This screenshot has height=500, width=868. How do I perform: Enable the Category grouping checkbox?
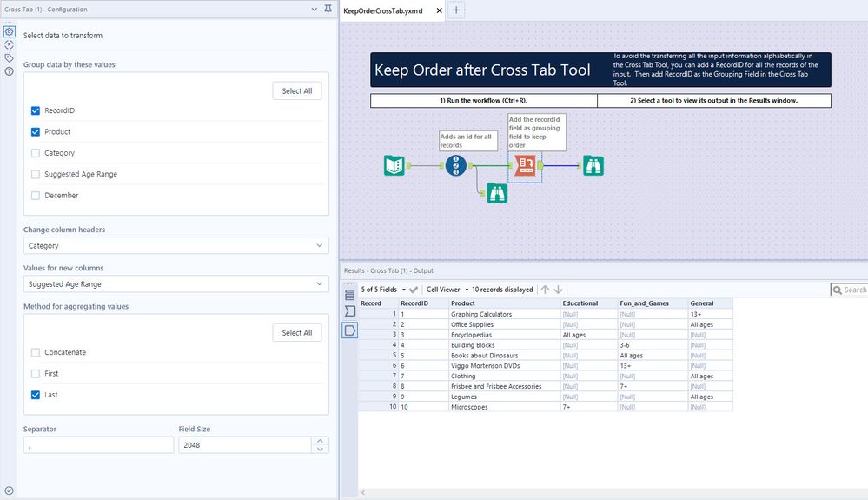[36, 153]
